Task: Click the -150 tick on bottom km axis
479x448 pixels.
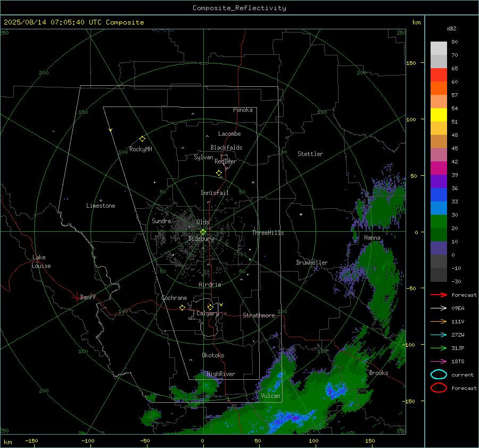Action: click(31, 441)
